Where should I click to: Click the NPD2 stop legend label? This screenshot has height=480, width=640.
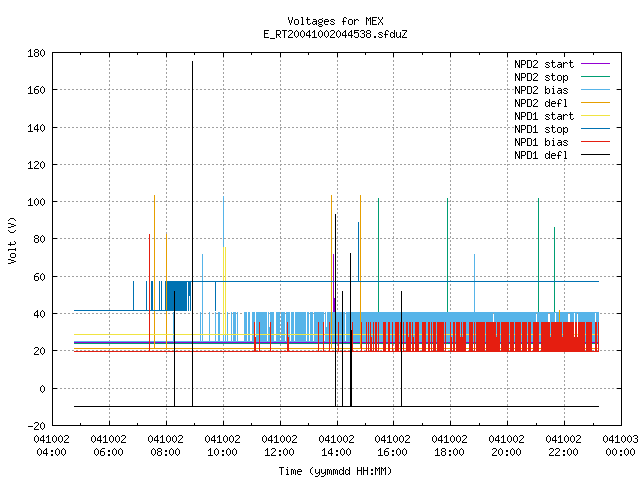[x=541, y=77]
